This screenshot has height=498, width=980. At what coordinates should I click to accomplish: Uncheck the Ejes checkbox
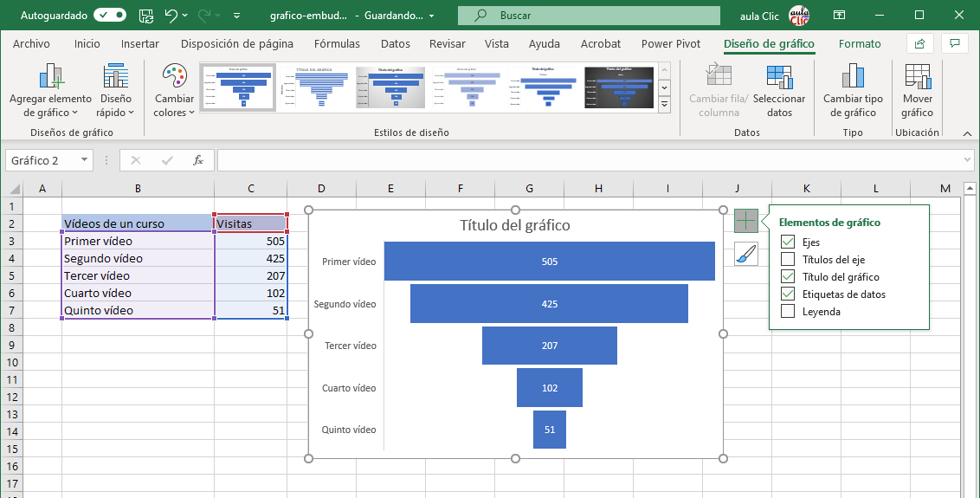pyautogui.click(x=788, y=243)
